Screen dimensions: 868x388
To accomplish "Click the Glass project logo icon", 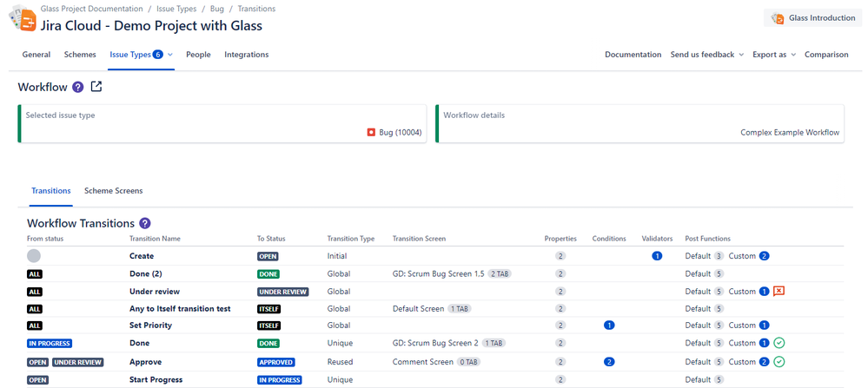I will click(22, 20).
